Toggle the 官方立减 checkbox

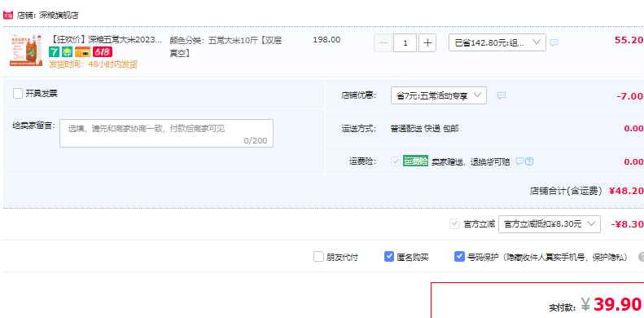click(454, 224)
